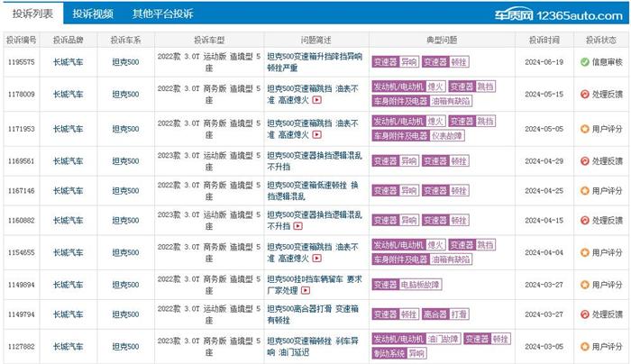Image resolution: width=631 pixels, height=364 pixels.
Task: Click 车身附件及电器 油箱有缺陷 tag in row 1178009
Action: [x=422, y=101]
